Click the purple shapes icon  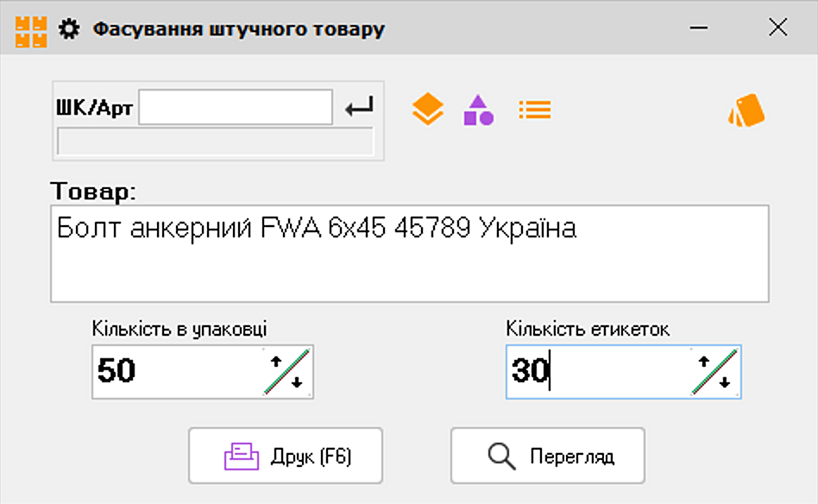478,110
